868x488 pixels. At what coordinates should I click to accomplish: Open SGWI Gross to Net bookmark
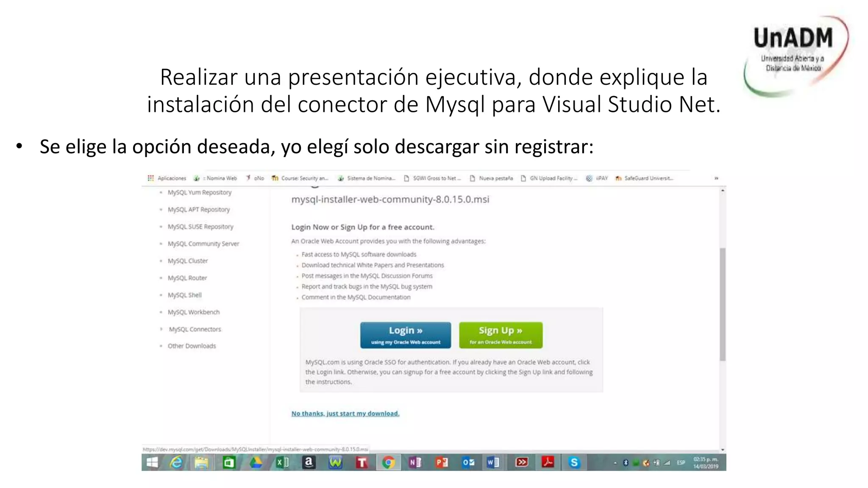point(432,178)
